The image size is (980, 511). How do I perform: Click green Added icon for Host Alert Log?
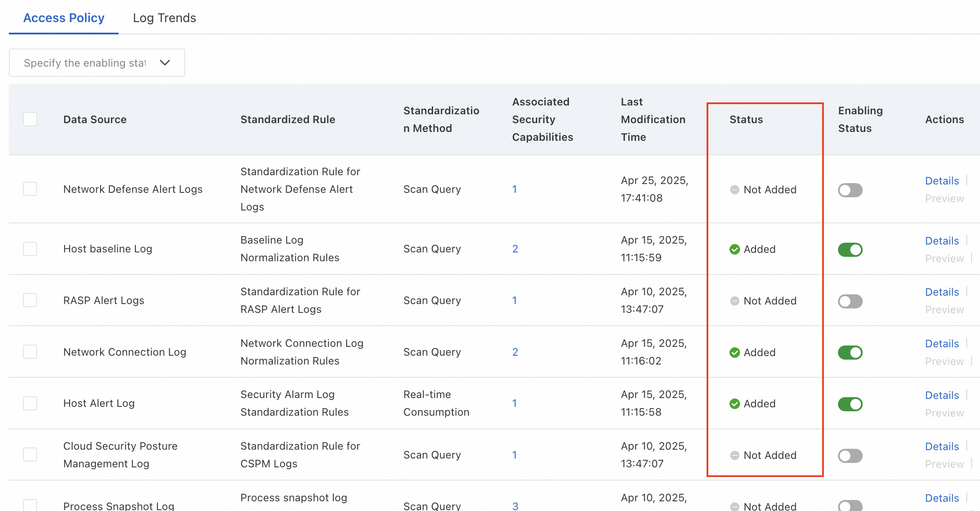tap(734, 404)
